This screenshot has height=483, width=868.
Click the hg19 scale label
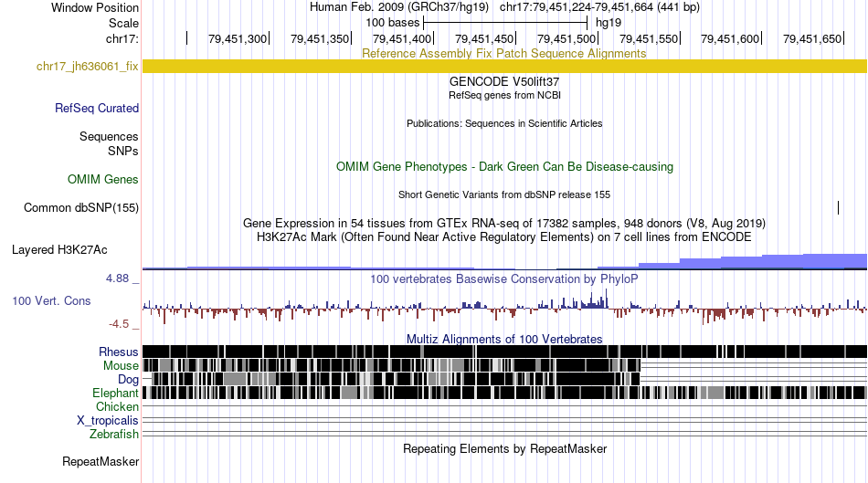[609, 23]
